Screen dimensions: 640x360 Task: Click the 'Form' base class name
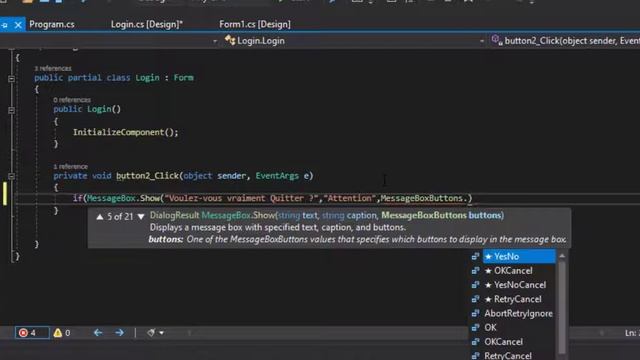click(x=184, y=78)
